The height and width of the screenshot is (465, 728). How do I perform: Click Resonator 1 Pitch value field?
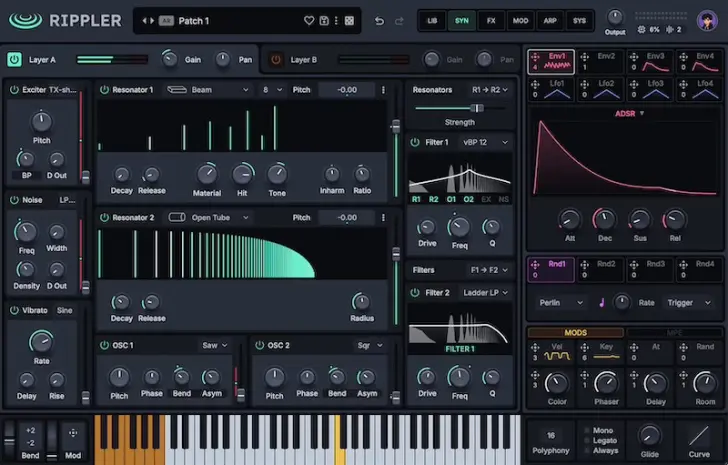tap(347, 90)
